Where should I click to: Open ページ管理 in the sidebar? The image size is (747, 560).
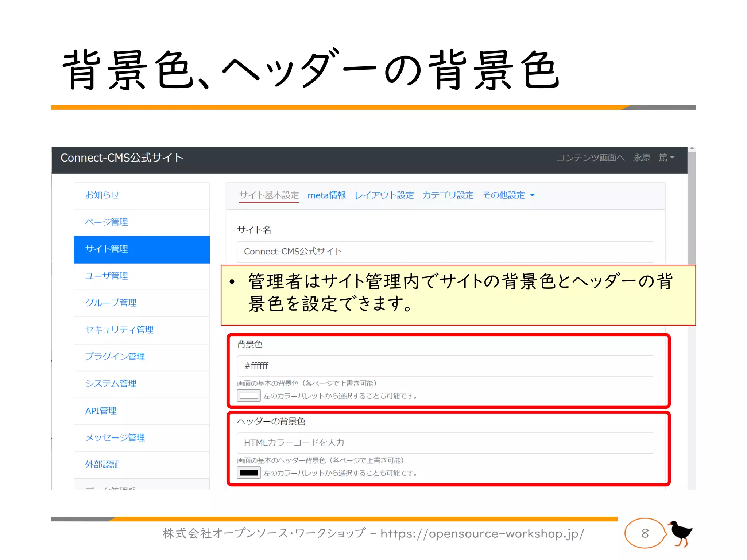[x=142, y=222]
